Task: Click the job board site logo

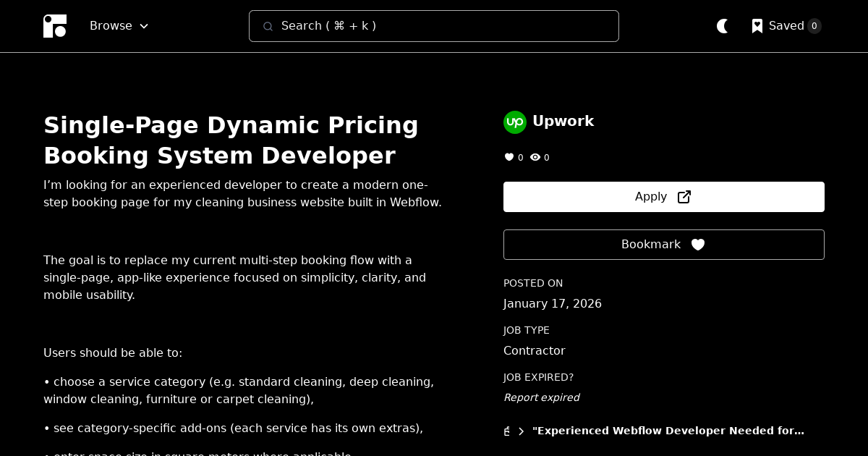Action: coord(55,26)
